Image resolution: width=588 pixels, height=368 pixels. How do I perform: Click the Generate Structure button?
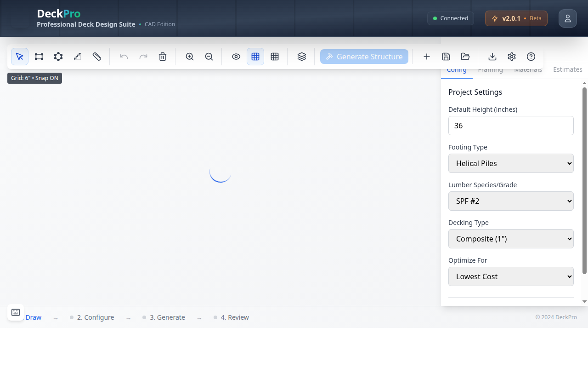pyautogui.click(x=364, y=57)
